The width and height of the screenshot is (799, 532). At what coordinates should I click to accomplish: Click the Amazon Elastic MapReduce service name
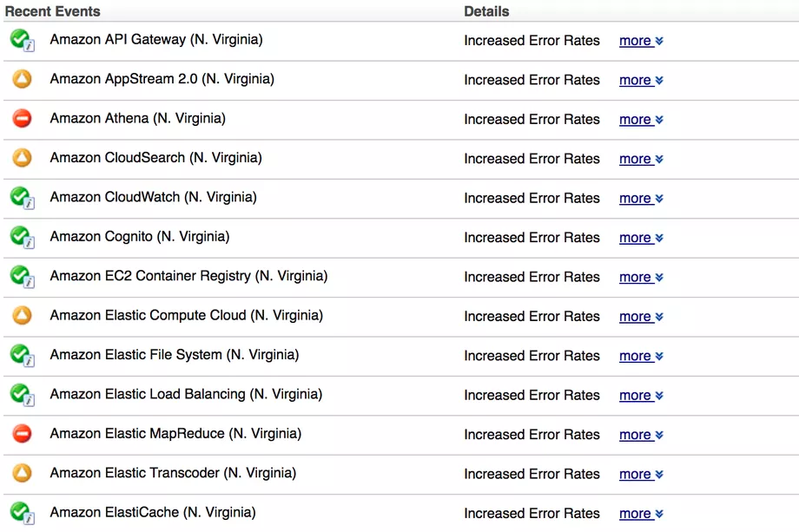point(175,433)
